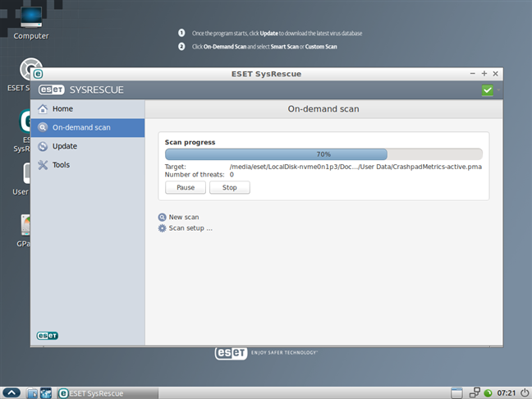This screenshot has height=399, width=532.
Task: Click the Update globe icon
Action: [x=43, y=146]
